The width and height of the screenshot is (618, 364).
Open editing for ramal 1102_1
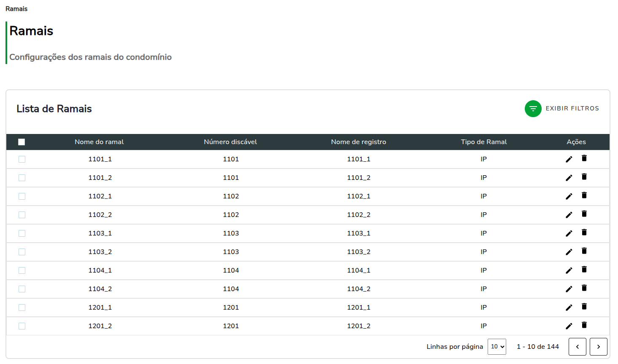(569, 196)
